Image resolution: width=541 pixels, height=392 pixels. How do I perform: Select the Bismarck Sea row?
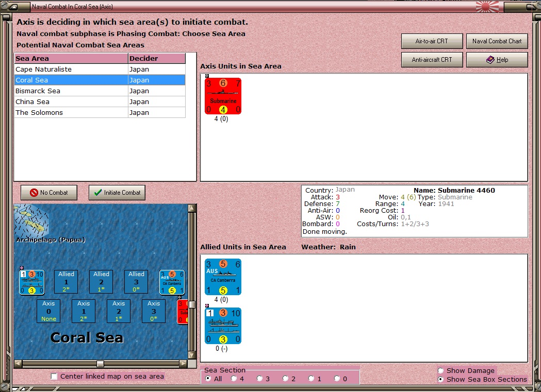pyautogui.click(x=100, y=91)
